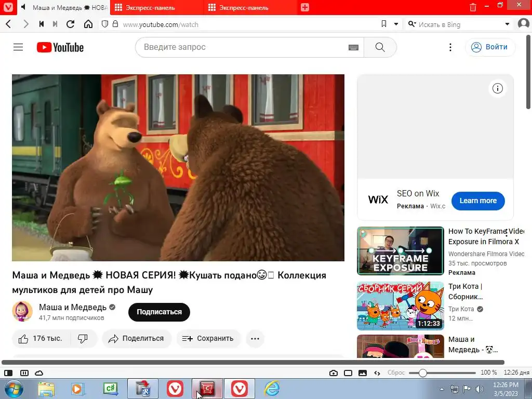Click the rewind history button
The width and height of the screenshot is (532, 399).
(42, 24)
